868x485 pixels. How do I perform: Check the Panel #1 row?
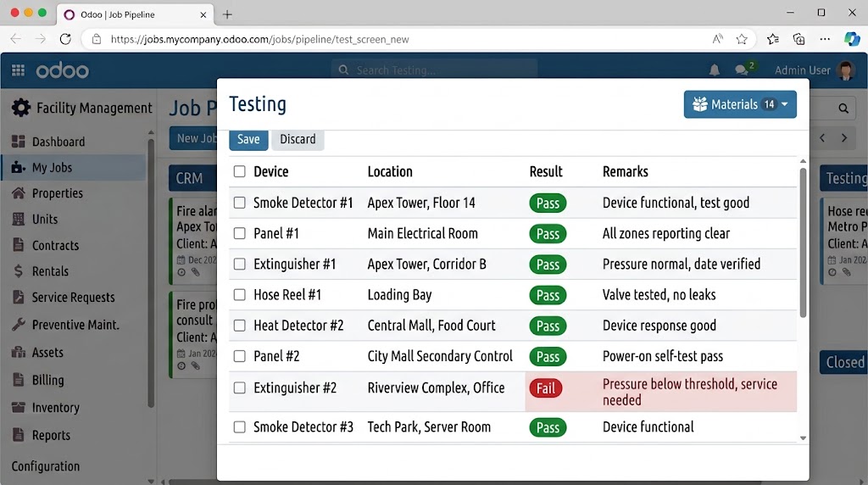point(239,234)
